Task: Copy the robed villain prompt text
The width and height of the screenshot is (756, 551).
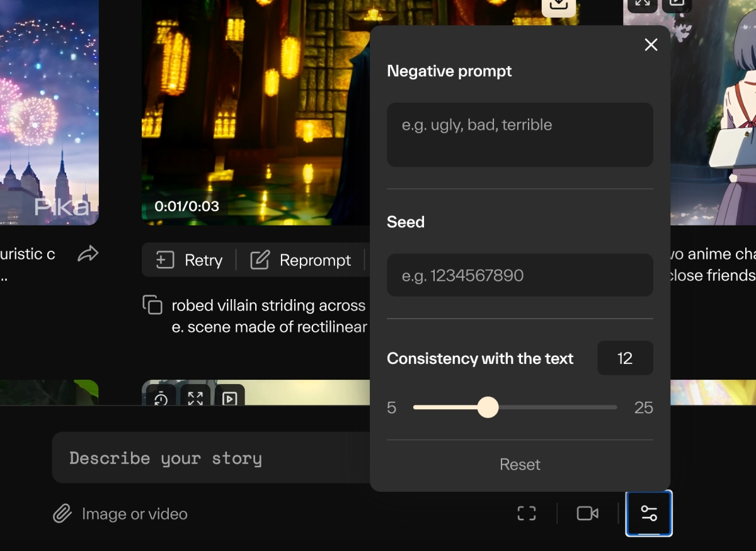Action: [x=152, y=305]
